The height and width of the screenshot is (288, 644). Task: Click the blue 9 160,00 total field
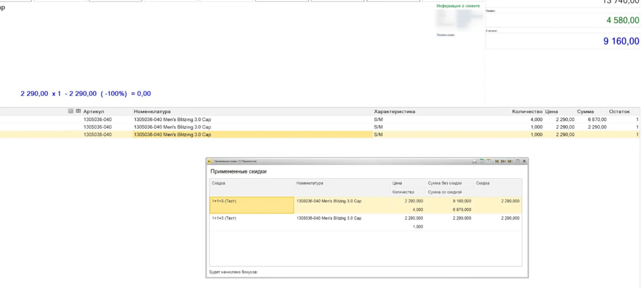coord(563,41)
